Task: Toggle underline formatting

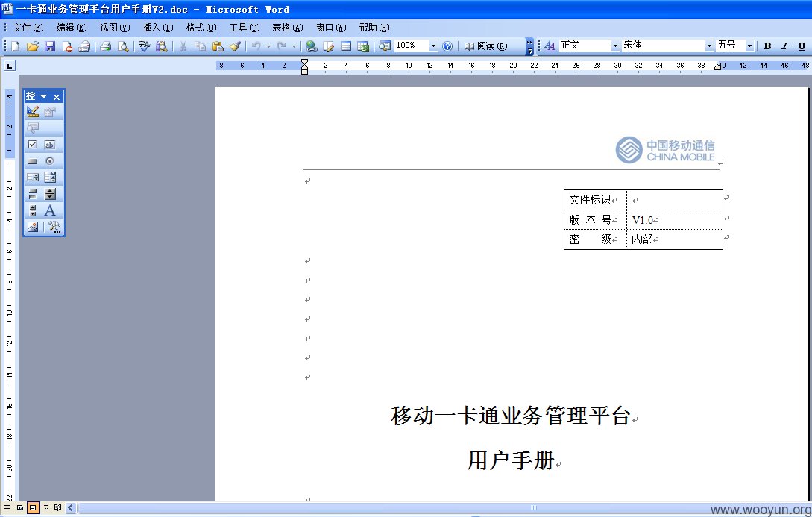Action: (802, 46)
